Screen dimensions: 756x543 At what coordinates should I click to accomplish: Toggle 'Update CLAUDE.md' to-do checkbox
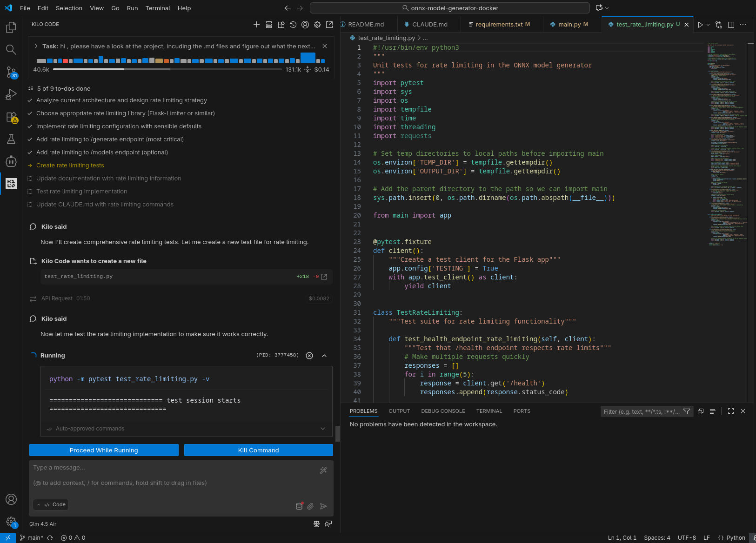(x=30, y=205)
